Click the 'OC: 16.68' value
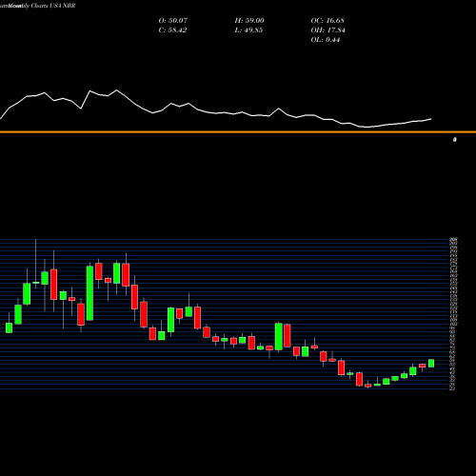Screen dimensions: 476x476 (x=327, y=21)
